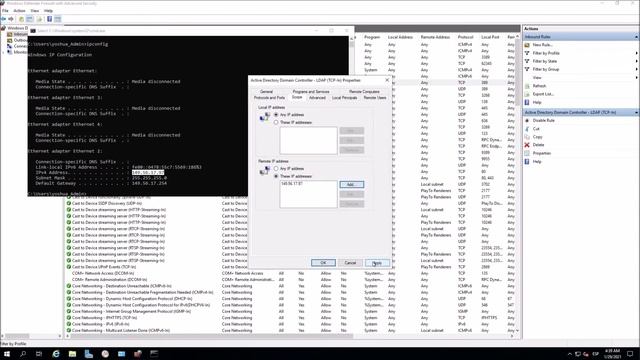Click the Back arrow in the toolbar

pyautogui.click(x=4, y=19)
